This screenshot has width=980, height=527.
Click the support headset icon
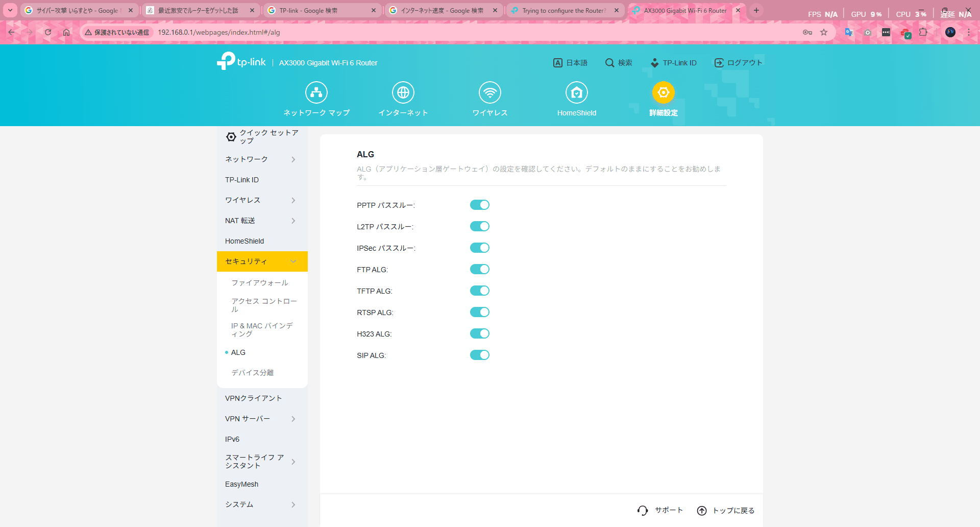tap(643, 510)
